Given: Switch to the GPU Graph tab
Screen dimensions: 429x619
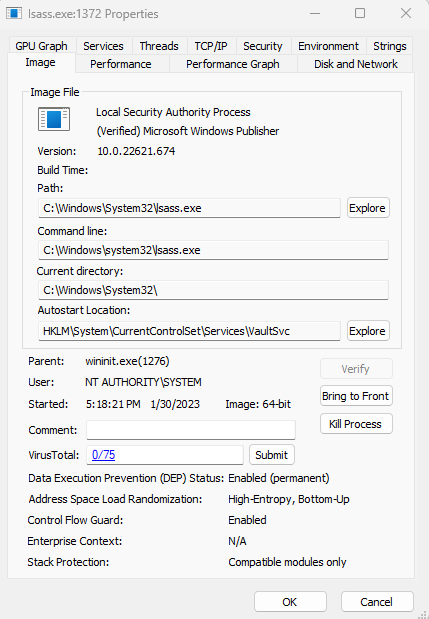Looking at the screenshot, I should coord(41,46).
